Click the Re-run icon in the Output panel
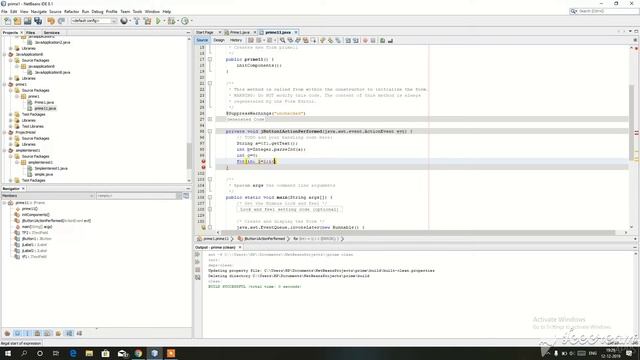Viewport: 640px width, 360px height. point(198,254)
